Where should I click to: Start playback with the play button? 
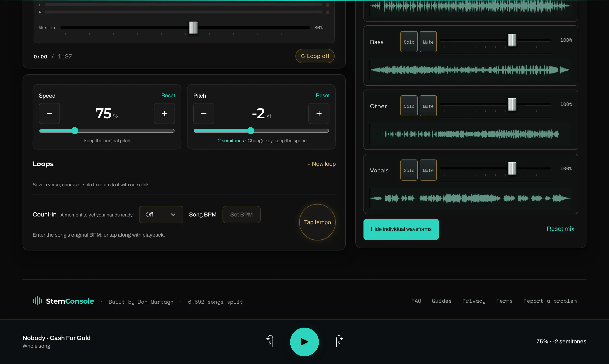pyautogui.click(x=304, y=342)
